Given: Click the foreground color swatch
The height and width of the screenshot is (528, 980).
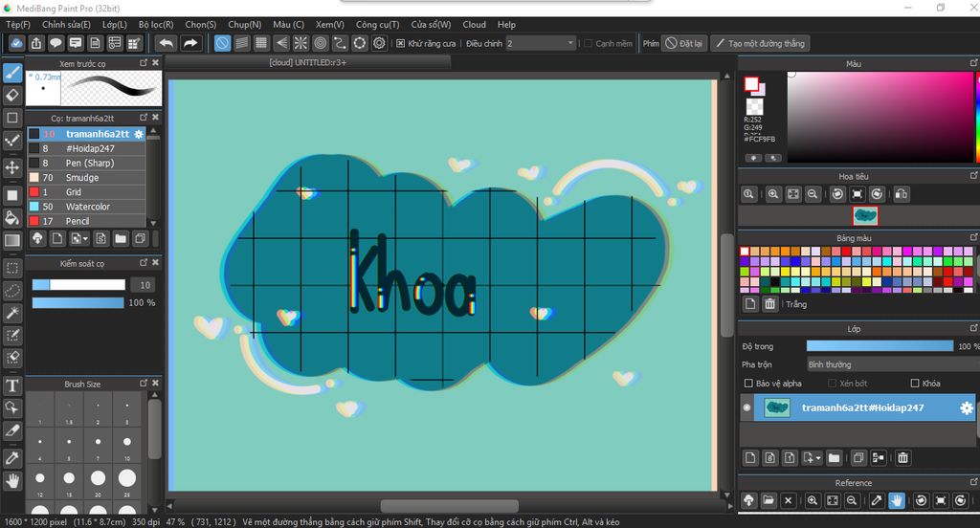Looking at the screenshot, I should [751, 84].
